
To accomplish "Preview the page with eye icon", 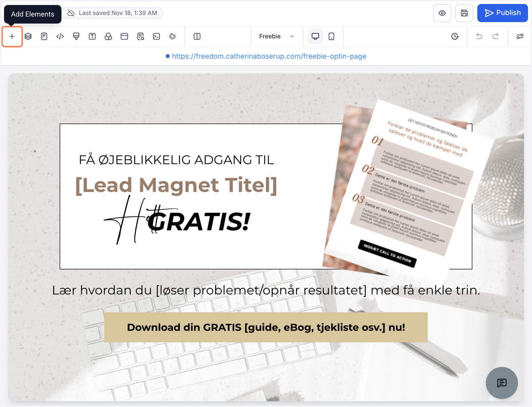I will (442, 13).
